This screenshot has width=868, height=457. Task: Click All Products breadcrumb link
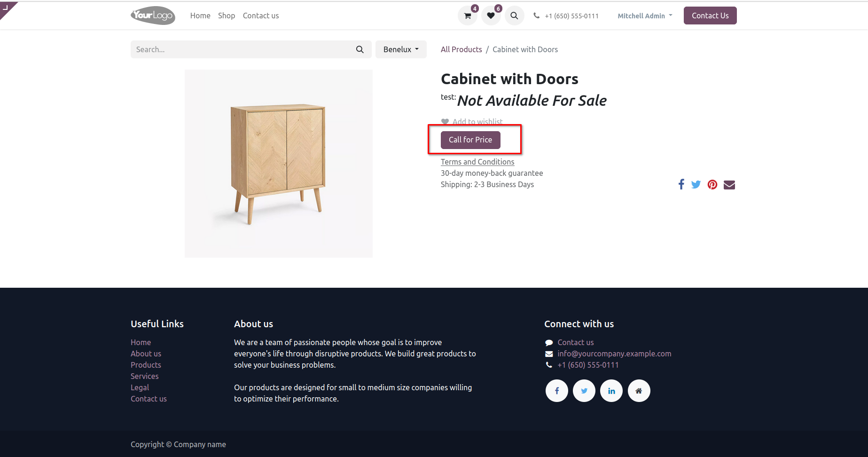click(461, 49)
